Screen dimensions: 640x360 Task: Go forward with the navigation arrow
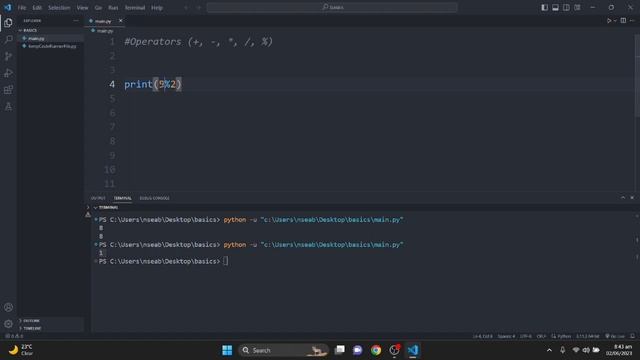[199, 7]
